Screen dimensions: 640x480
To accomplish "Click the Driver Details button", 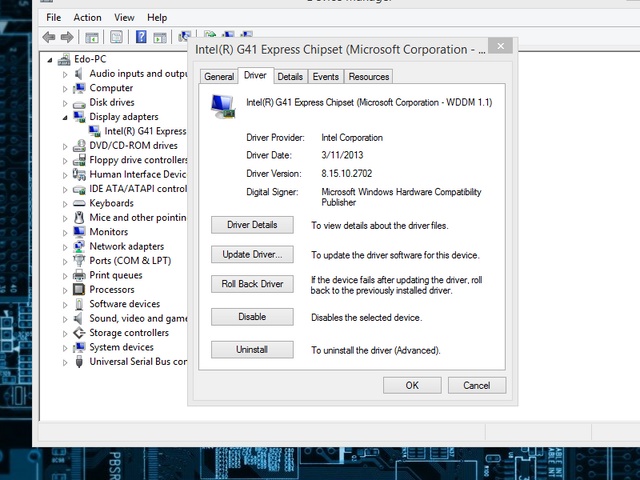I will [252, 225].
